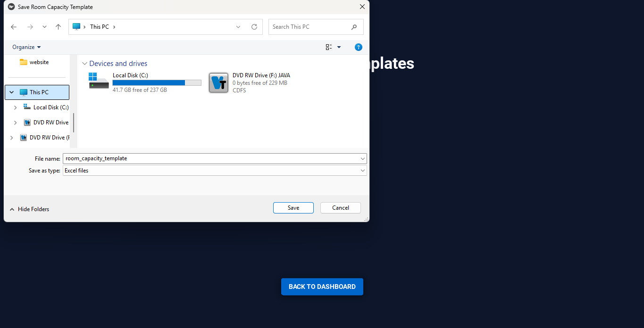Open the recent locations dropdown arrow
Viewport: 644px width, 328px height.
pos(44,27)
